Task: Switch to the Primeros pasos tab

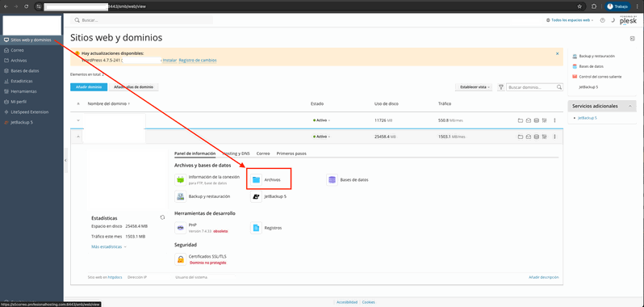Action: (x=291, y=153)
